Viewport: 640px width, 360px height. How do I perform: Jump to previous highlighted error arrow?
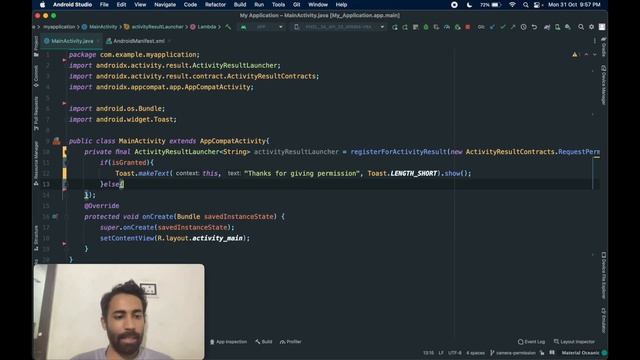[587, 54]
